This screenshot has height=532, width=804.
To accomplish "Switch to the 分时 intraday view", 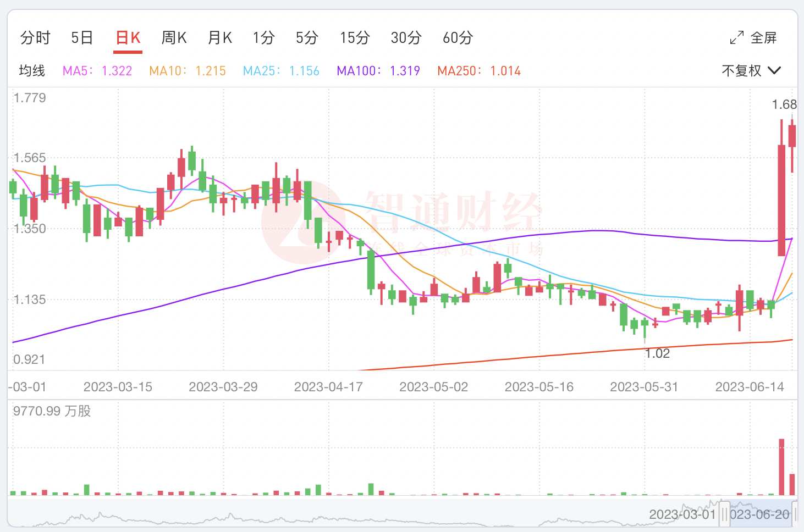I will click(x=35, y=37).
